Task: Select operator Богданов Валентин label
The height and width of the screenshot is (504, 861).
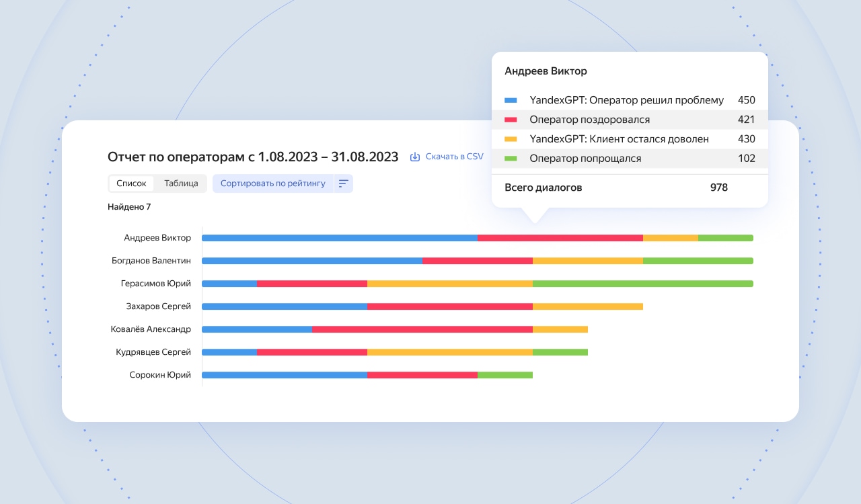Action: pos(151,261)
